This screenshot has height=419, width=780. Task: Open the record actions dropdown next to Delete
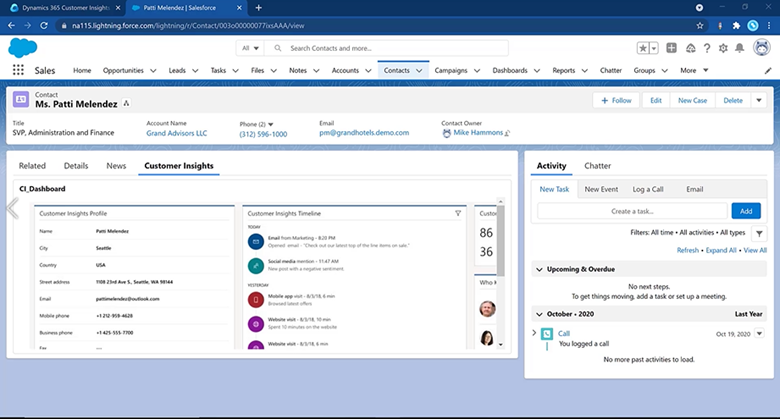[x=759, y=100]
